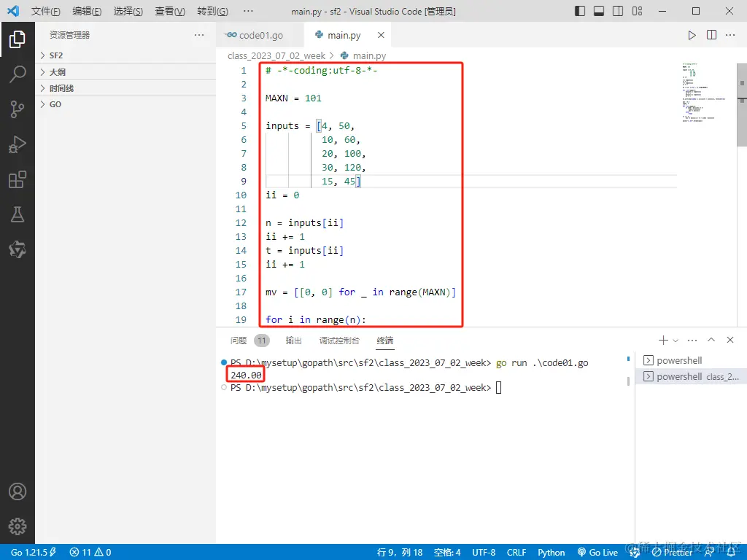Click line number 17 in gutter
Screen dimensions: 747x560
241,292
